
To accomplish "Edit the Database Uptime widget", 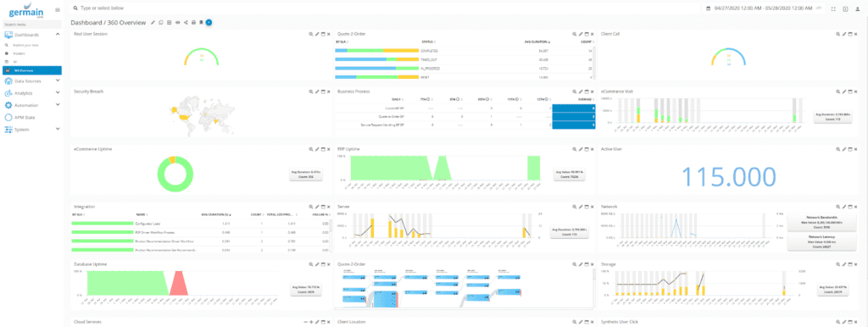I will click(317, 264).
